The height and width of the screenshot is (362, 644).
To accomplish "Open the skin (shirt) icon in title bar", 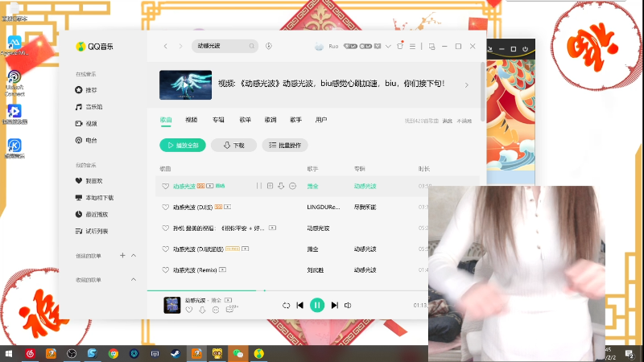I will tap(400, 46).
